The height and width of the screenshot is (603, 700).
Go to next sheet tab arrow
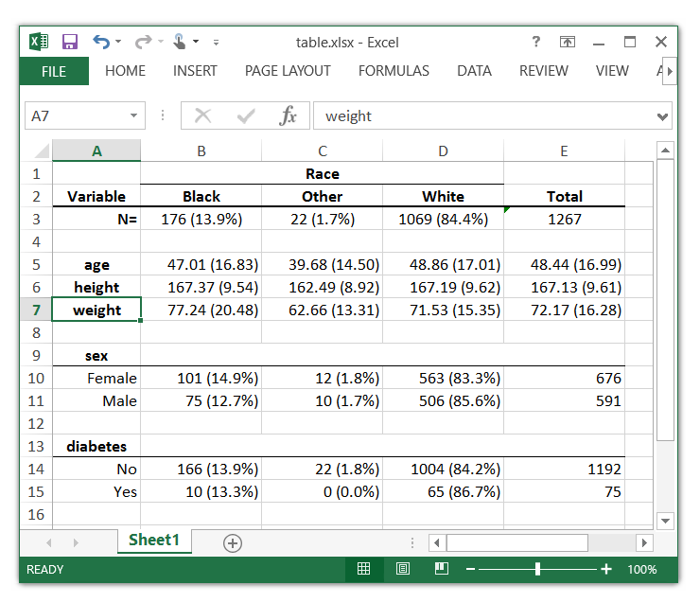point(76,542)
